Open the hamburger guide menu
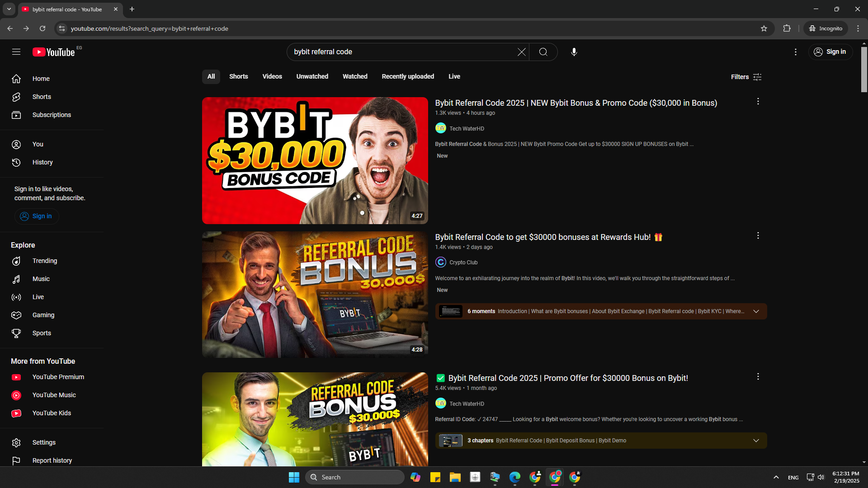Image resolution: width=868 pixels, height=488 pixels. pyautogui.click(x=16, y=52)
